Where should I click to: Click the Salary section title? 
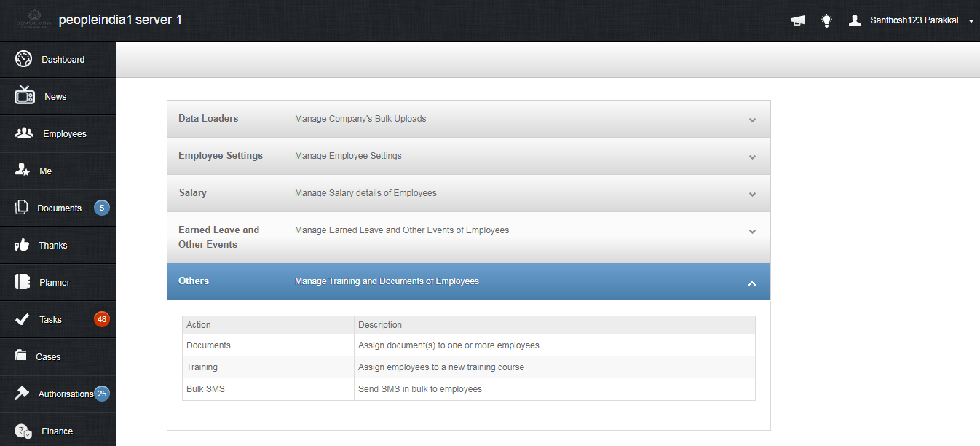tap(193, 192)
